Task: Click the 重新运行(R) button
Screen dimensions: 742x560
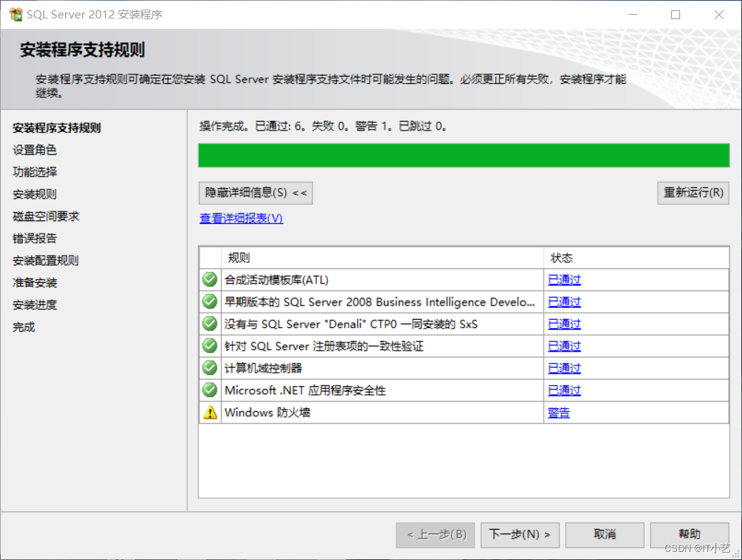Action: [693, 192]
